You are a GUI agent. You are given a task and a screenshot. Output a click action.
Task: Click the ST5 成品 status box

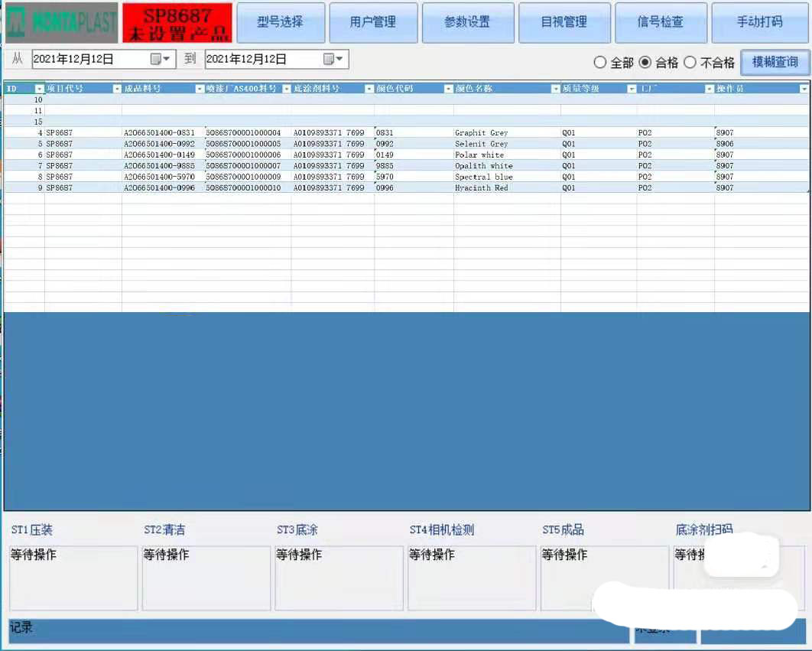click(604, 578)
